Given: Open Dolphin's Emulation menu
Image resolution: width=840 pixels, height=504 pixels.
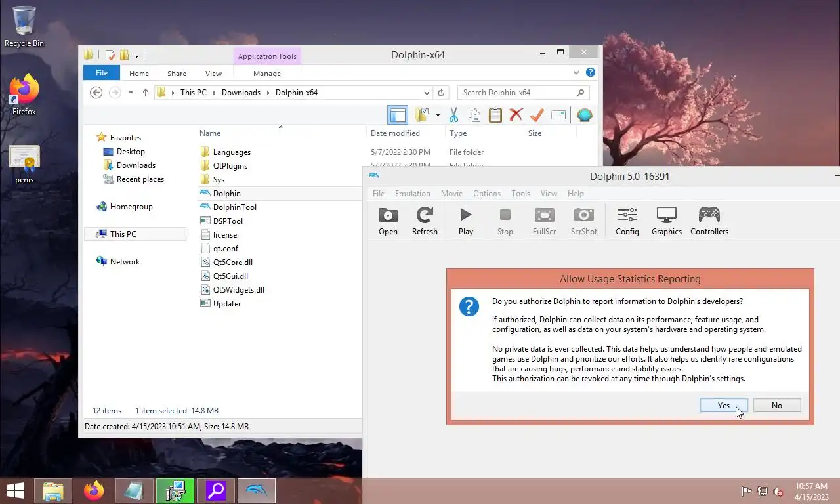Looking at the screenshot, I should coord(413,194).
